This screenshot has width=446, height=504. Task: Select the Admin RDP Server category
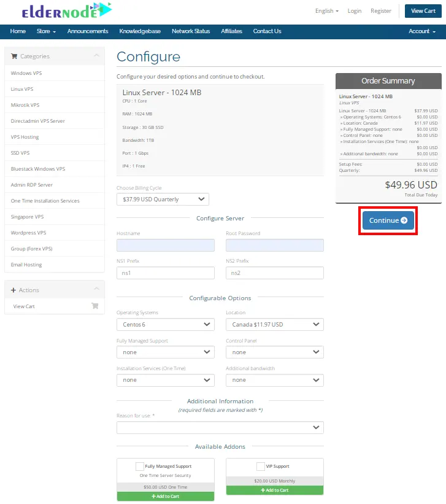[55, 185]
